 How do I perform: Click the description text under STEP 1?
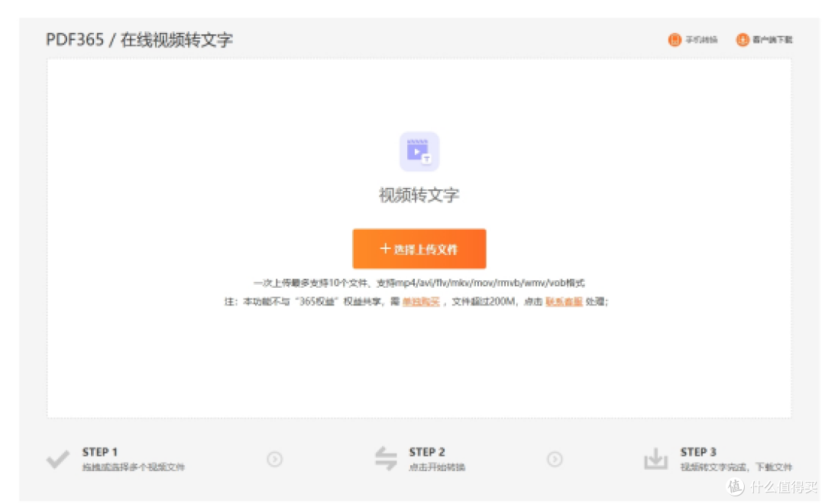[133, 467]
